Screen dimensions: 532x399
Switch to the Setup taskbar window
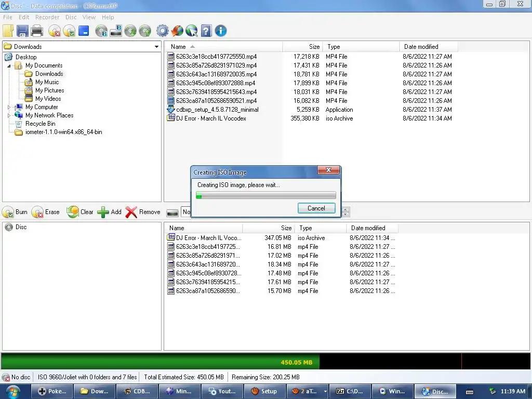pyautogui.click(x=264, y=392)
